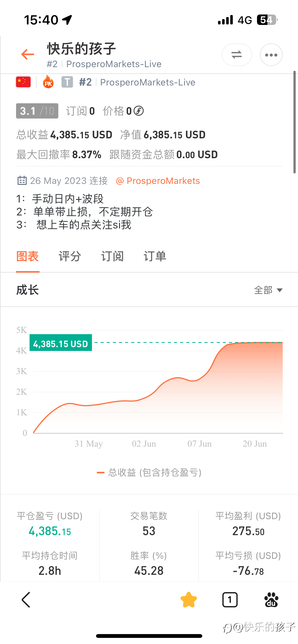The width and height of the screenshot is (298, 644).
Task: Switch to the 订阅 tab
Action: pyautogui.click(x=112, y=256)
